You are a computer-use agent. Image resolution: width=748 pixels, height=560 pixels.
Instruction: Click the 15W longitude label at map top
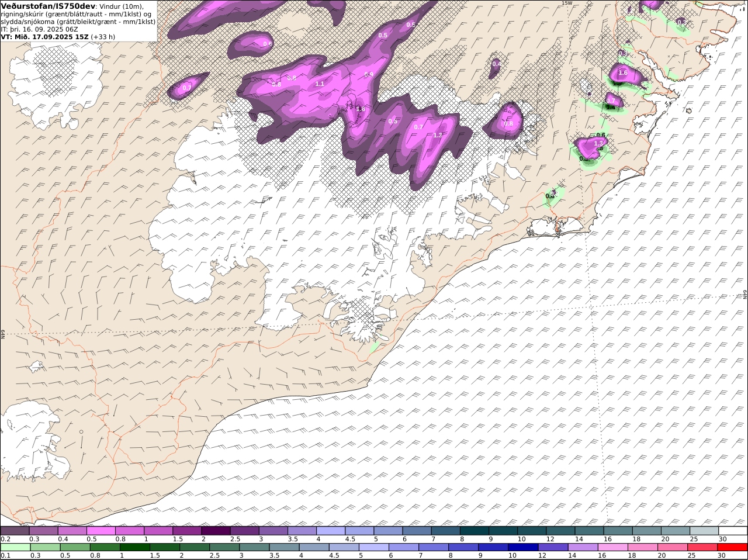[x=566, y=3]
